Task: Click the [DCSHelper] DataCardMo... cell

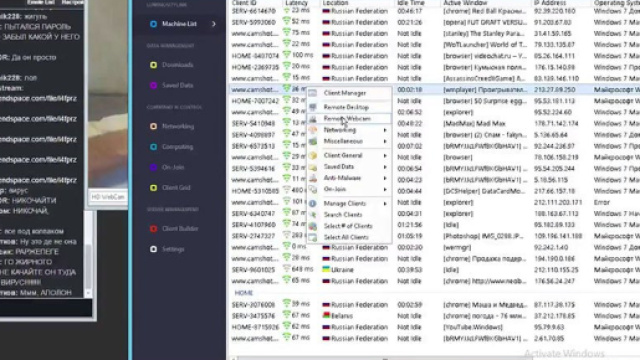Action: (484, 191)
